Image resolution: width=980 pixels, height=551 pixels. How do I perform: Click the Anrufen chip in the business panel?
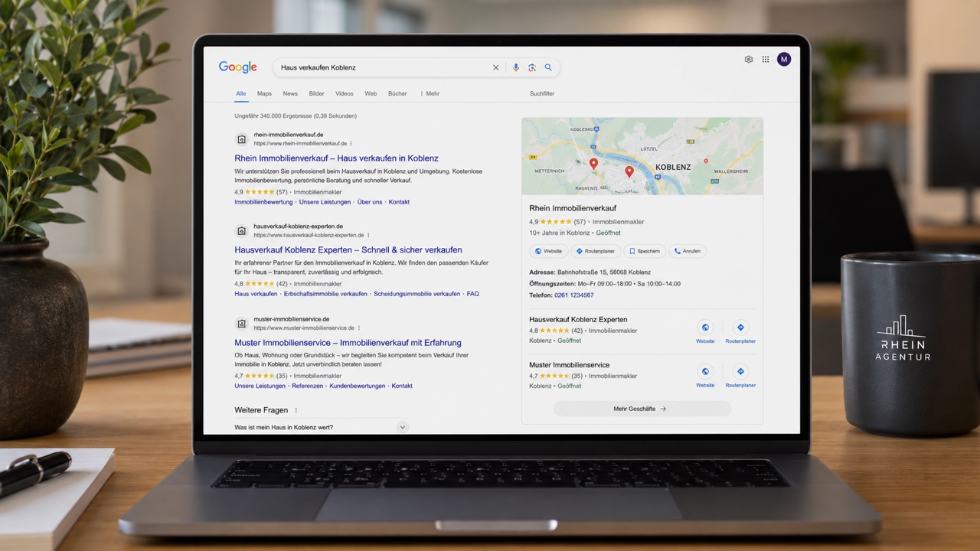pyautogui.click(x=688, y=251)
